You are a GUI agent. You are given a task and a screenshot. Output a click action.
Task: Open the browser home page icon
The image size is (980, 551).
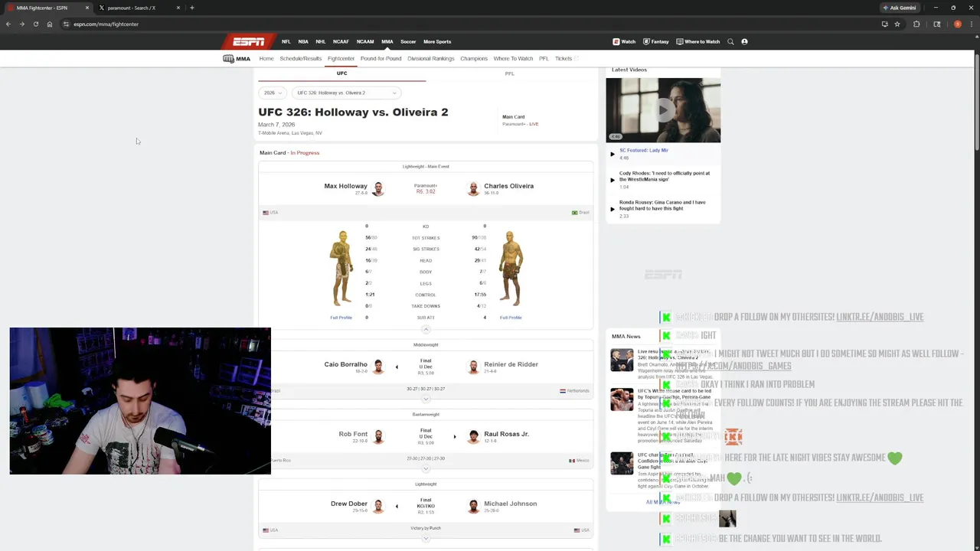[50, 24]
